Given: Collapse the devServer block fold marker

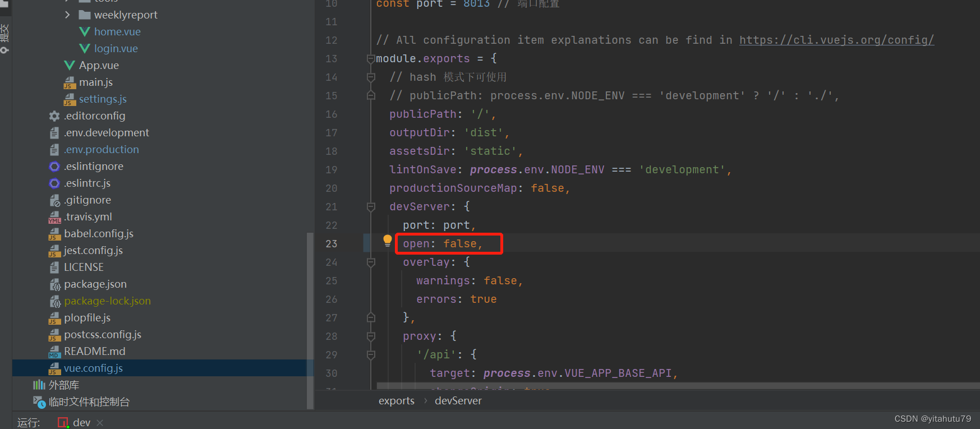Looking at the screenshot, I should (371, 207).
